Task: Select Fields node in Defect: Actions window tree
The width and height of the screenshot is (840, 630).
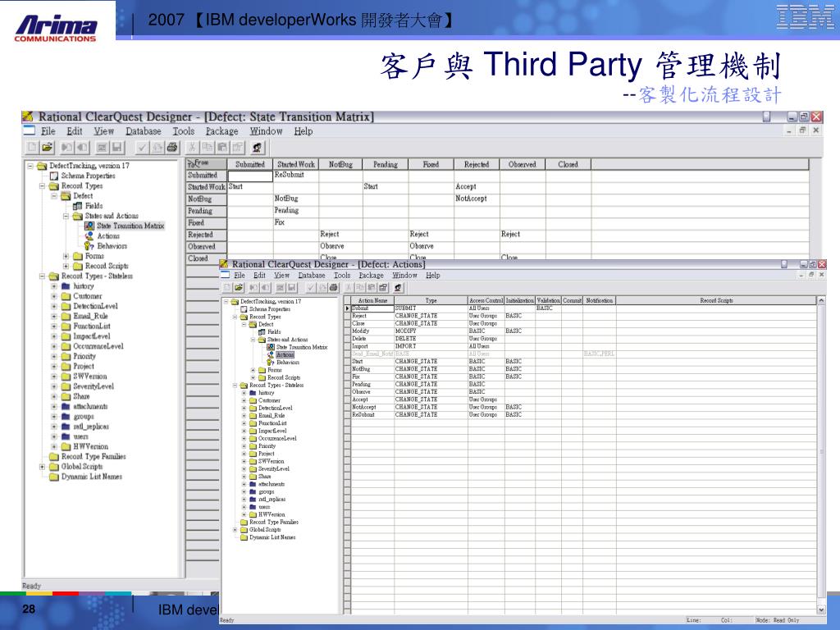Action: pos(274,331)
